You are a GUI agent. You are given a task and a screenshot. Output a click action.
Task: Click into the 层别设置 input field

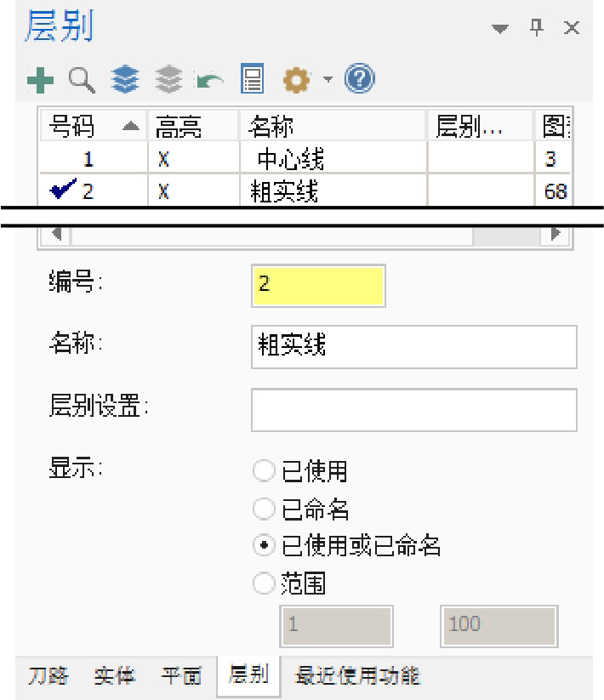click(413, 410)
